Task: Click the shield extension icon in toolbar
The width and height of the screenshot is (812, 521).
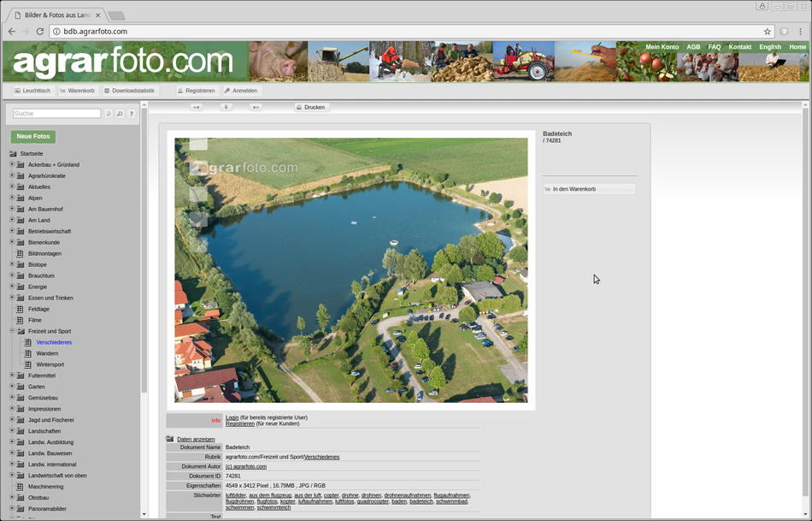Action: pyautogui.click(x=784, y=32)
